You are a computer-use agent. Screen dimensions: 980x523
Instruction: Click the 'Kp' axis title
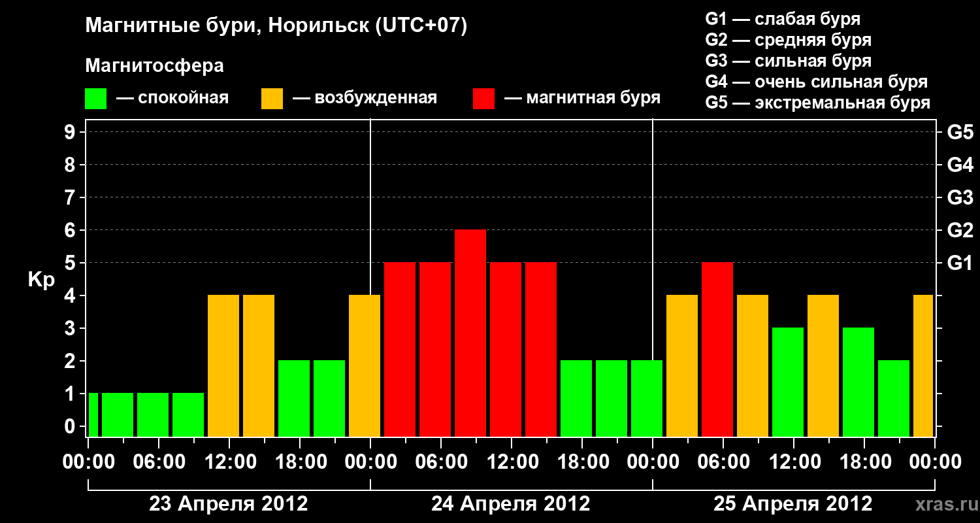[41, 280]
